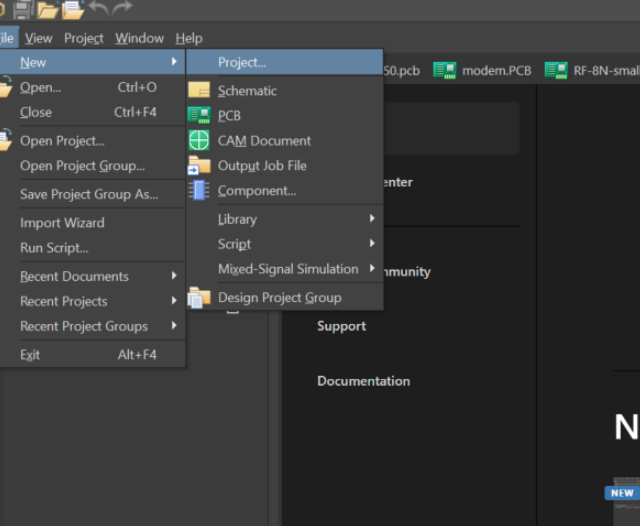Launch Import Wizard from File menu
The width and height of the screenshot is (640, 526).
pos(62,223)
